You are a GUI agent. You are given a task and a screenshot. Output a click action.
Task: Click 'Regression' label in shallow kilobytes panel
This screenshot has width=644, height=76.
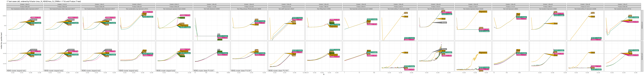[483, 11]
